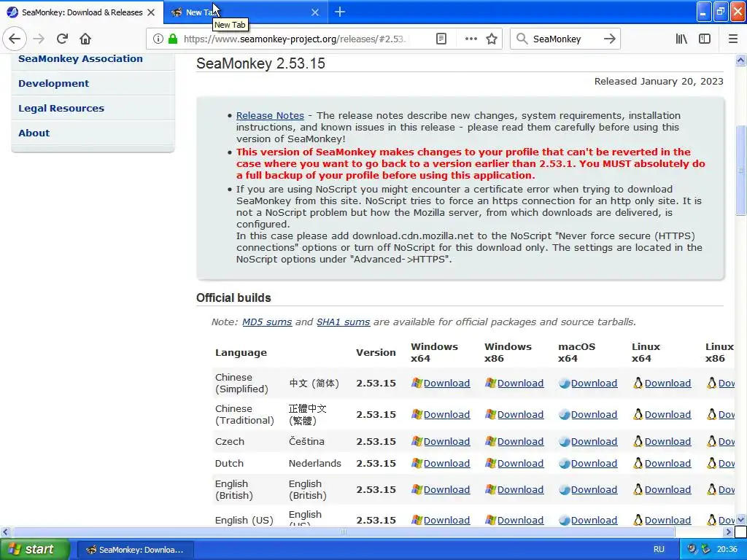This screenshot has height=560, width=747.
Task: Click macOS icon in Dutch row
Action: [565, 463]
